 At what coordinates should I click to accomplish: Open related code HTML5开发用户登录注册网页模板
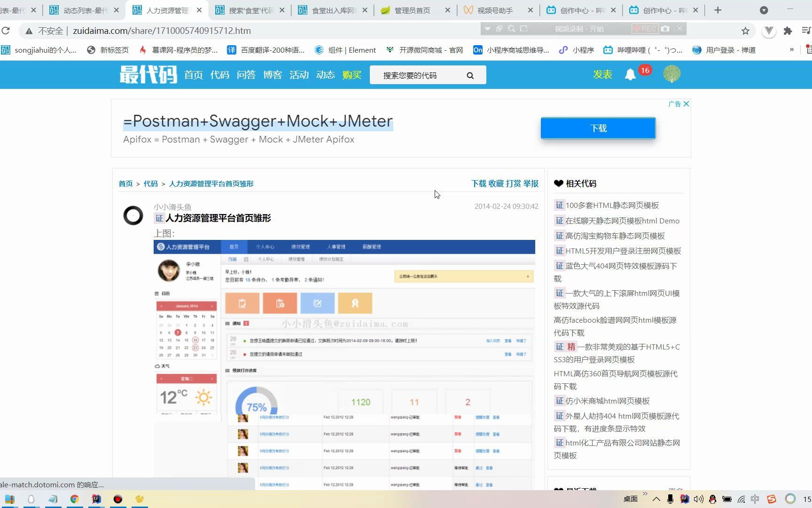tap(623, 251)
